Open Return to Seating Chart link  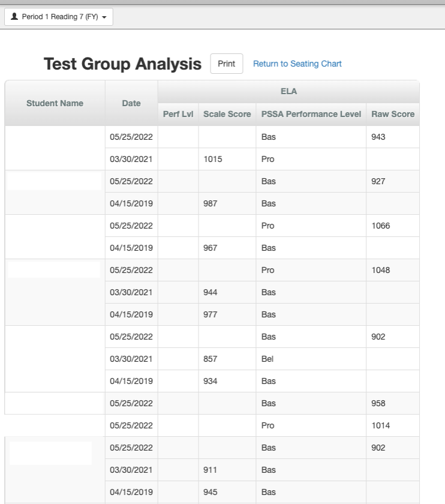(x=297, y=64)
